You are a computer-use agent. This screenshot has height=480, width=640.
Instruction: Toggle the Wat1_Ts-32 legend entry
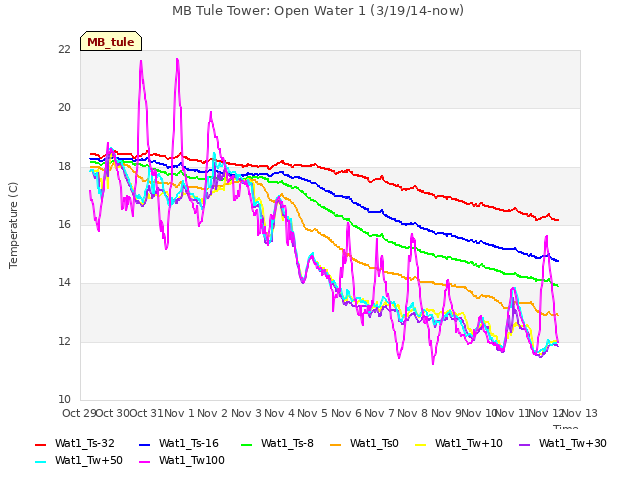[x=75, y=443]
